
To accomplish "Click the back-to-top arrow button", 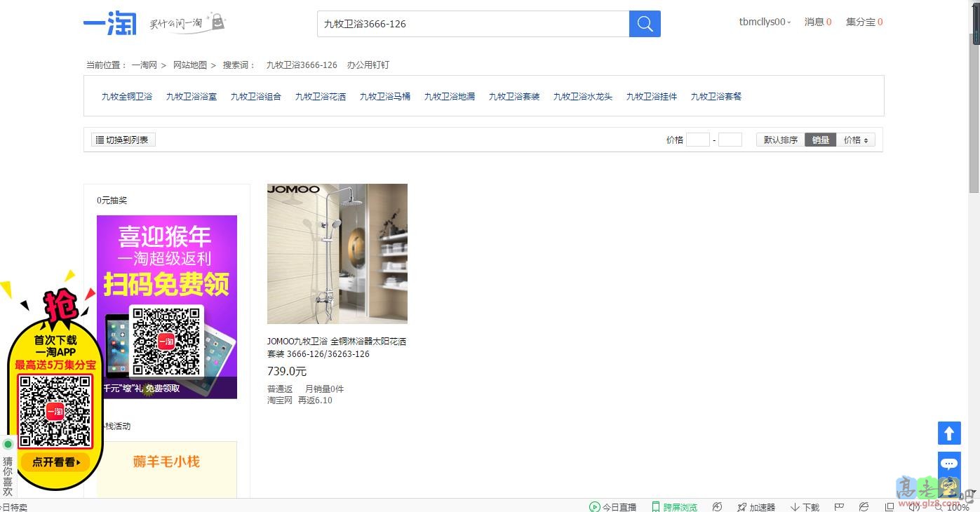I will coord(949,433).
